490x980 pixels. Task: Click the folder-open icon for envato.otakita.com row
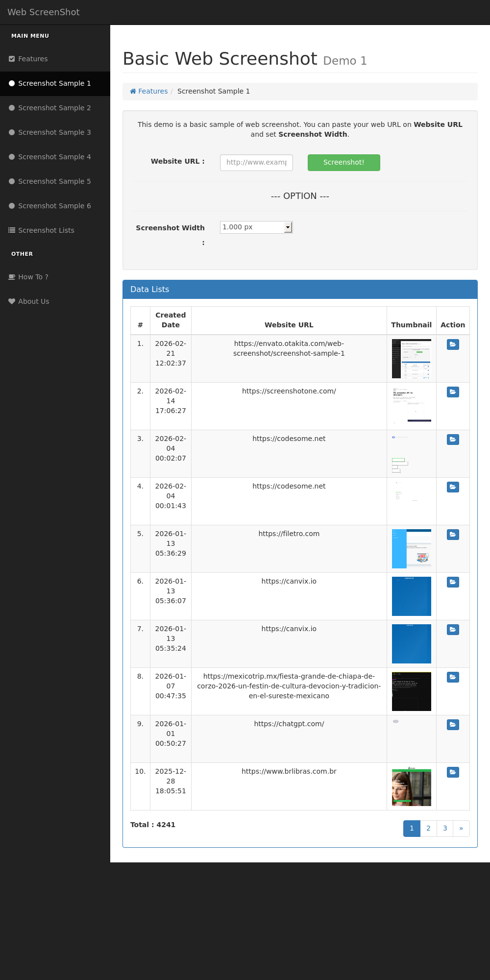(x=453, y=344)
